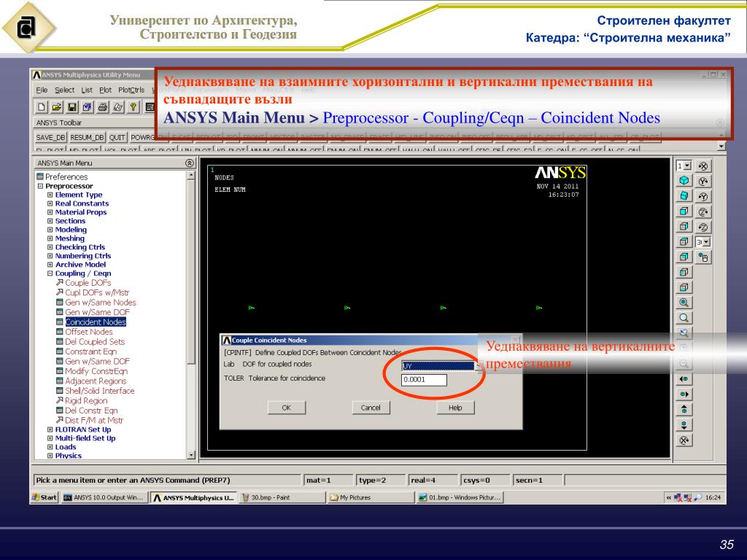
Task: Collapse the Coupling / Ceqn node
Action: coord(50,273)
